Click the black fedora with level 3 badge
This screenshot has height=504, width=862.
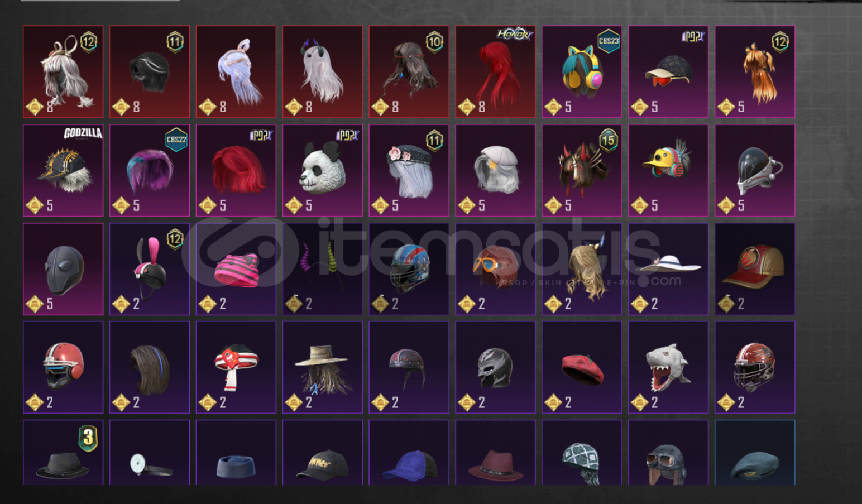click(x=63, y=452)
